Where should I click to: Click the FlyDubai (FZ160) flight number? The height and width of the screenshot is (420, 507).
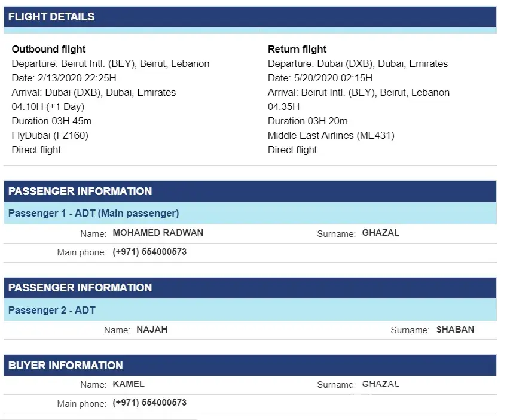(50, 135)
